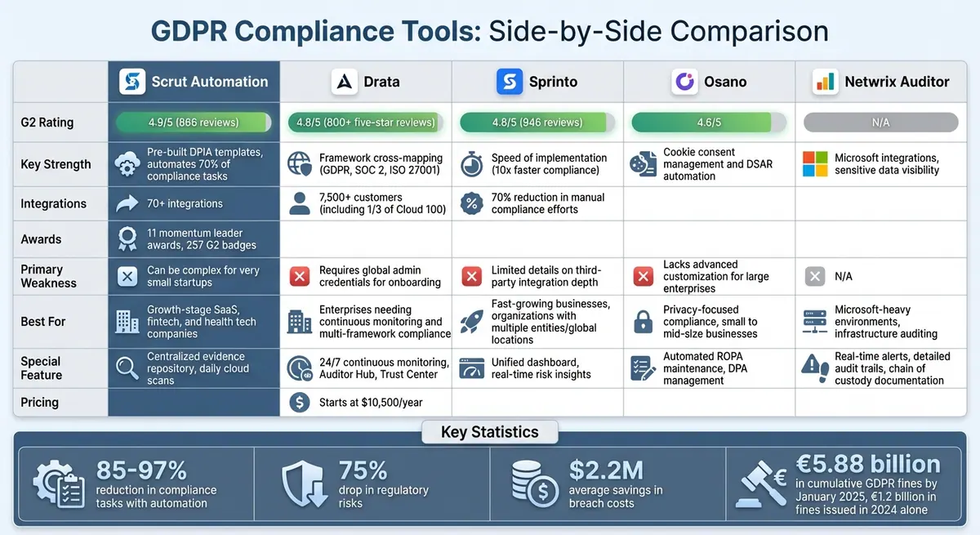The image size is (980, 535).
Task: Click the server rack icon beside Microsoft-heavy environments
Action: [815, 322]
